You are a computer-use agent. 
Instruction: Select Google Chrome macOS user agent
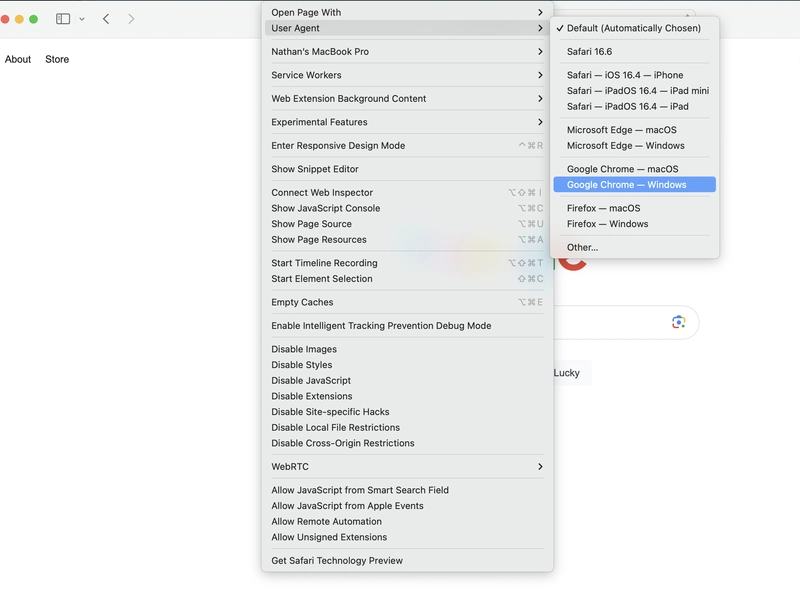click(634, 169)
